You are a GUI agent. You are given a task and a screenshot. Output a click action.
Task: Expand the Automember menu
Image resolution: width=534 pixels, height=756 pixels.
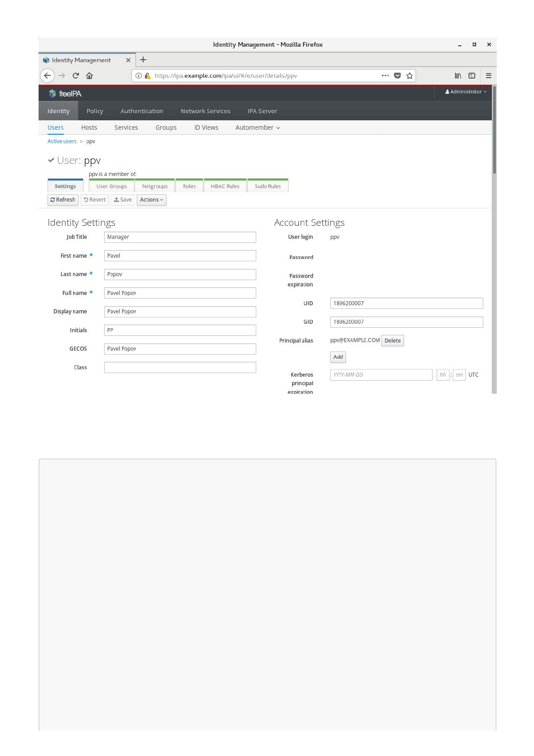tap(258, 127)
